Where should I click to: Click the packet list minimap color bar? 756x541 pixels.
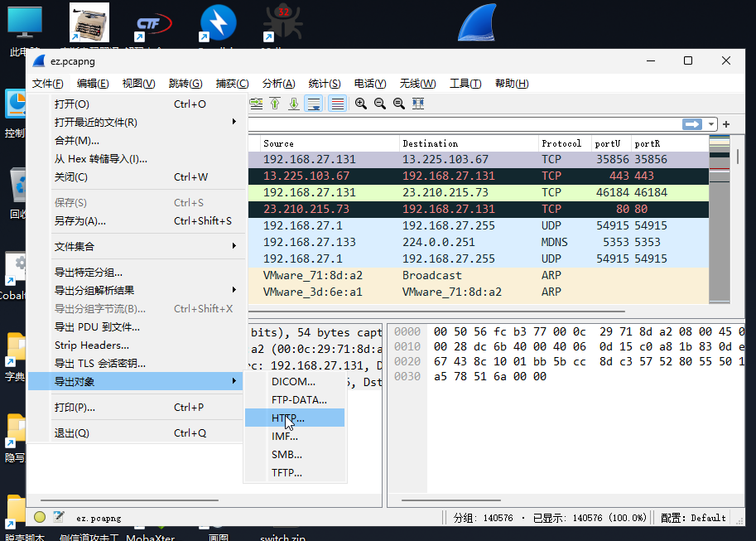(720, 220)
